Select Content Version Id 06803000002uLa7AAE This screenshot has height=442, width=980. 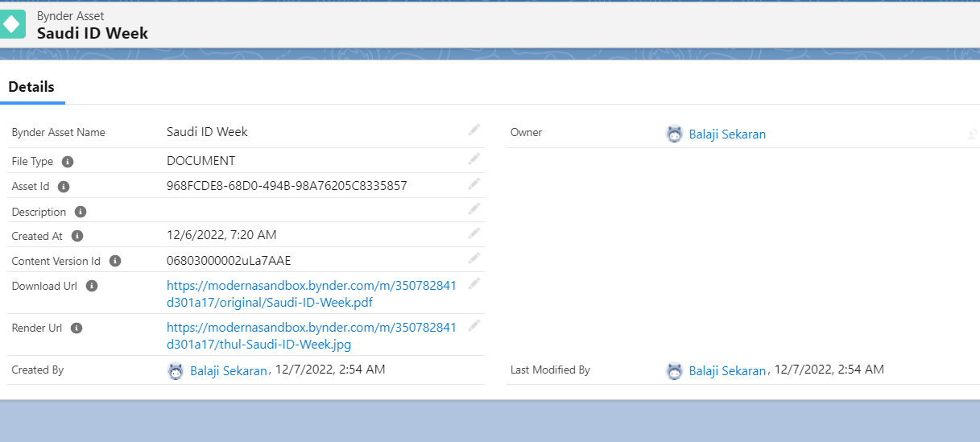tap(229, 260)
